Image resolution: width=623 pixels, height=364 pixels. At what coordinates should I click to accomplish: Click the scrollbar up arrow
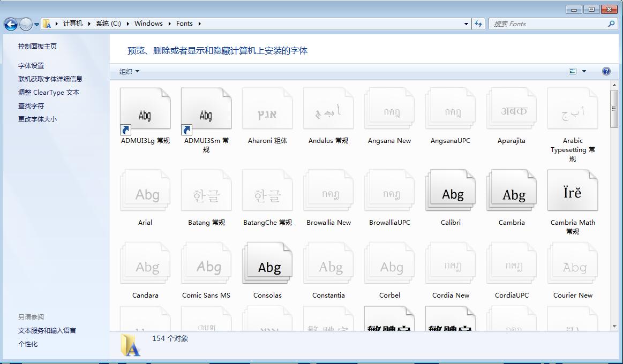[614, 85]
